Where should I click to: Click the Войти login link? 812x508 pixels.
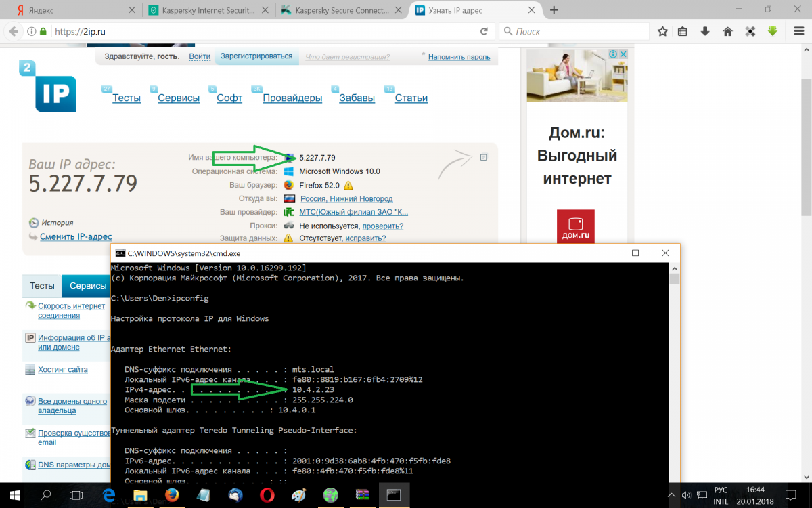coord(200,56)
